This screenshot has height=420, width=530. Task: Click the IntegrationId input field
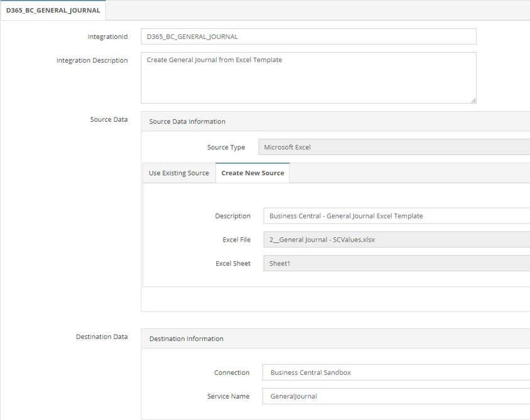[308, 36]
